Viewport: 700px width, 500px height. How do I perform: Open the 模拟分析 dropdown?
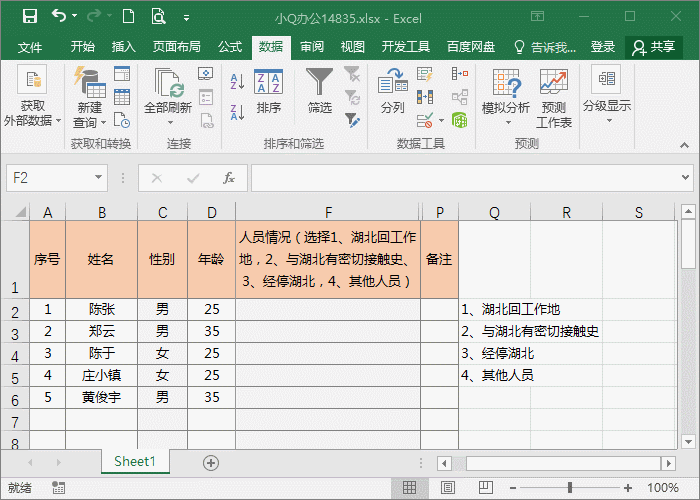click(x=506, y=97)
